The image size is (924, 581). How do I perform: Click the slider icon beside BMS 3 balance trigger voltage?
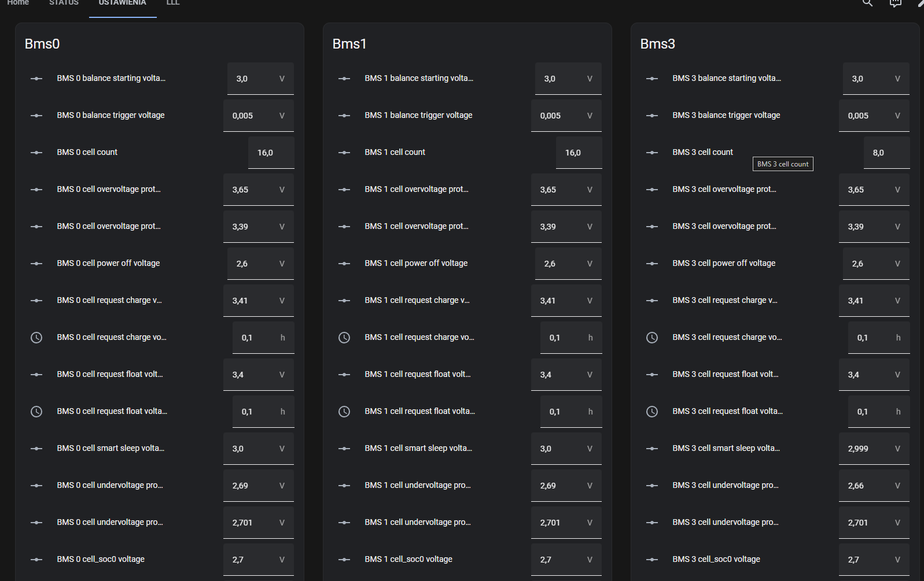(x=652, y=116)
